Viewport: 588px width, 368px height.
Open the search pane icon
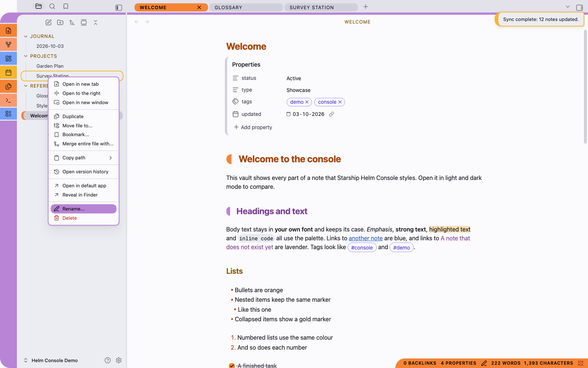pyautogui.click(x=52, y=6)
